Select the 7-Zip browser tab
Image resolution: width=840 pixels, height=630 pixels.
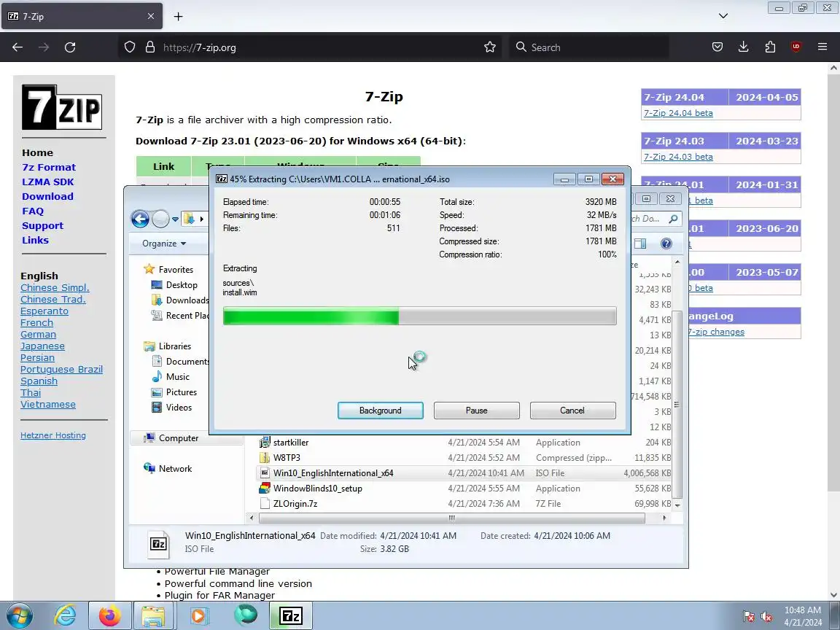(x=82, y=17)
